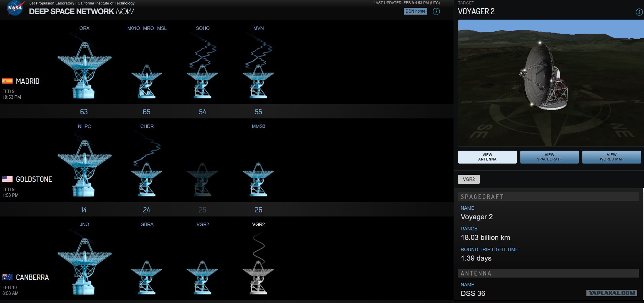Switch to View Antenna

pyautogui.click(x=487, y=157)
